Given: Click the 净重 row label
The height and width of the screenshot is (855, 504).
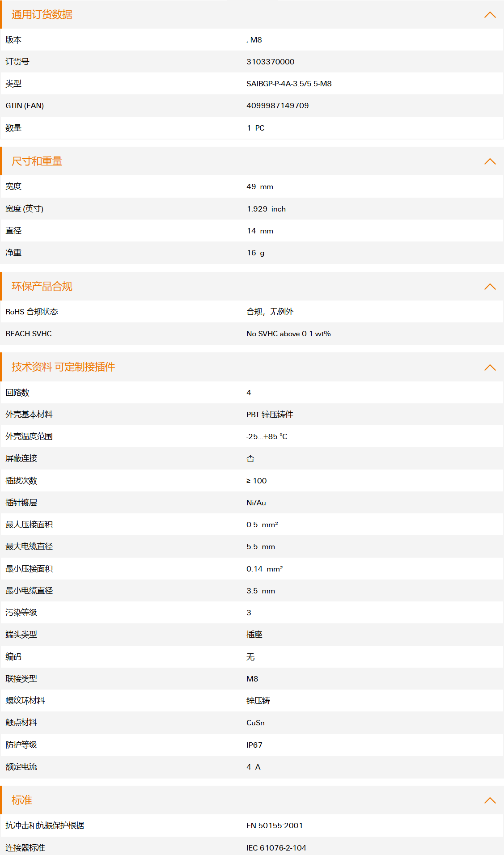Looking at the screenshot, I should (x=13, y=253).
